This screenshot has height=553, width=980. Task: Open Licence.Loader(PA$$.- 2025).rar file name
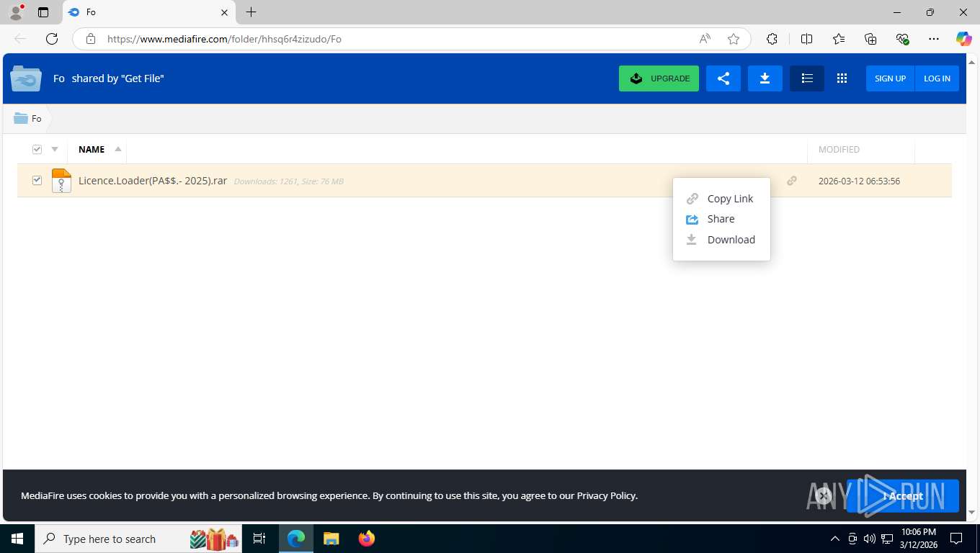[153, 181]
